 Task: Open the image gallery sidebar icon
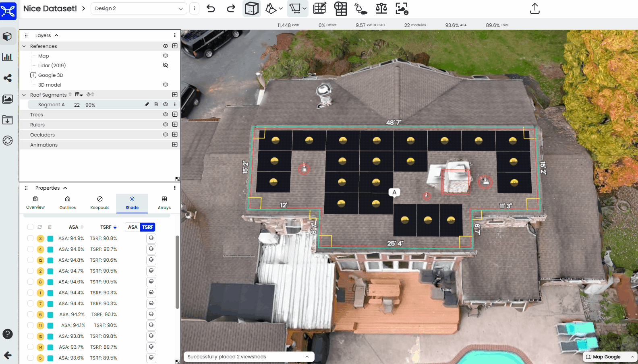coord(7,99)
